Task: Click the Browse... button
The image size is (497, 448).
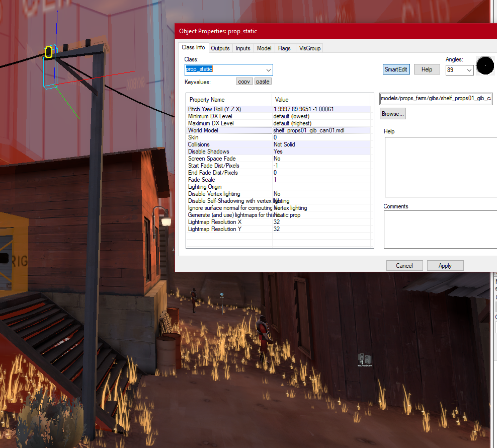Action: 393,114
